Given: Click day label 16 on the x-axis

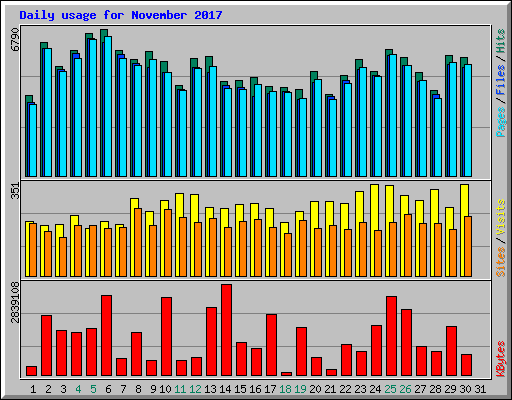Looking at the screenshot, I should click(x=255, y=389).
